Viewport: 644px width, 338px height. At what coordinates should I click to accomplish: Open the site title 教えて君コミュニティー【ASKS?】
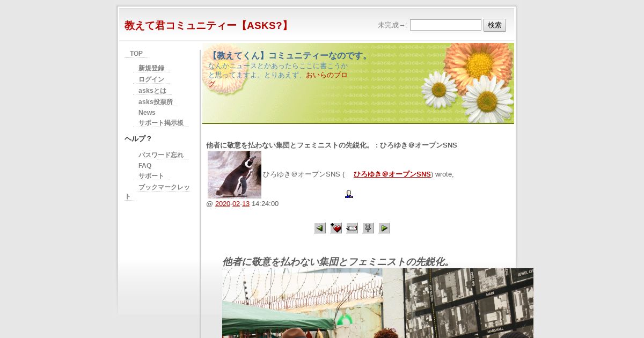point(208,25)
